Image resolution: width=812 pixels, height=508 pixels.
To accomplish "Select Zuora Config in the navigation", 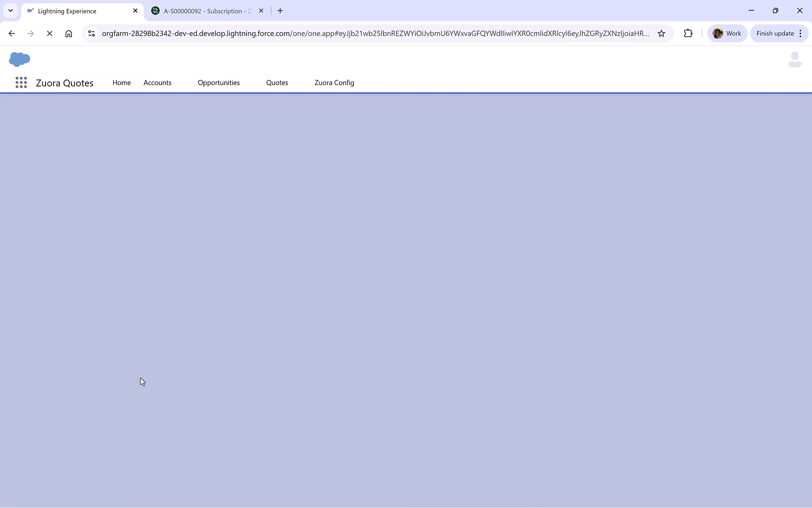I will point(334,82).
